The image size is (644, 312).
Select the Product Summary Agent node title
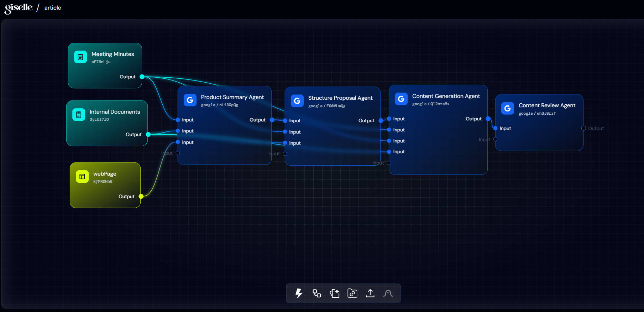click(x=232, y=97)
